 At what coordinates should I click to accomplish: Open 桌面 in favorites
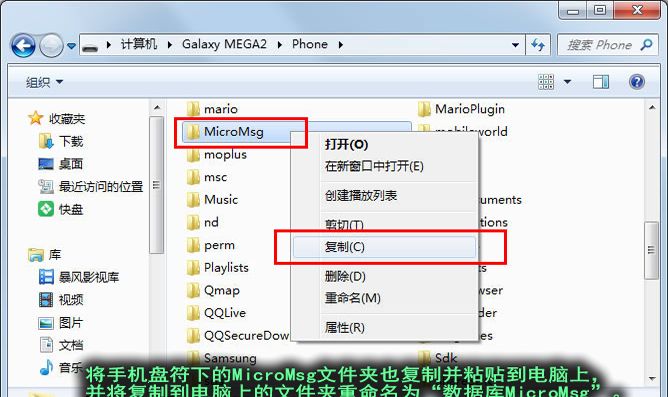(x=71, y=164)
